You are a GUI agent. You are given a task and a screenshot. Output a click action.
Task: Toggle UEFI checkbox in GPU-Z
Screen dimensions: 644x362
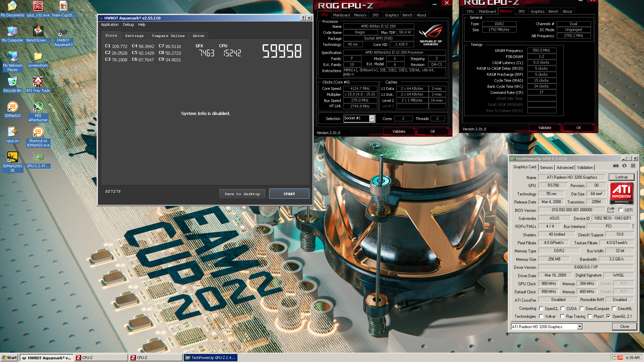coord(621,210)
